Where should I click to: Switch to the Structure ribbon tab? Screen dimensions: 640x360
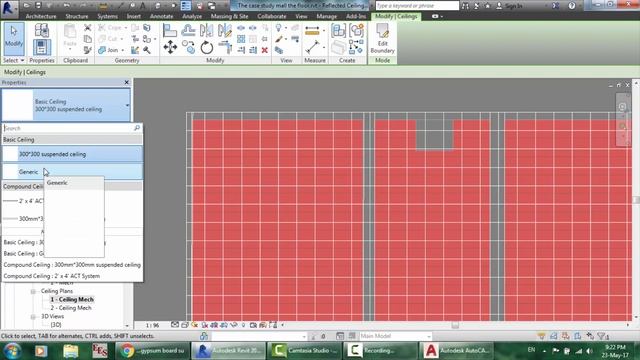click(77, 16)
